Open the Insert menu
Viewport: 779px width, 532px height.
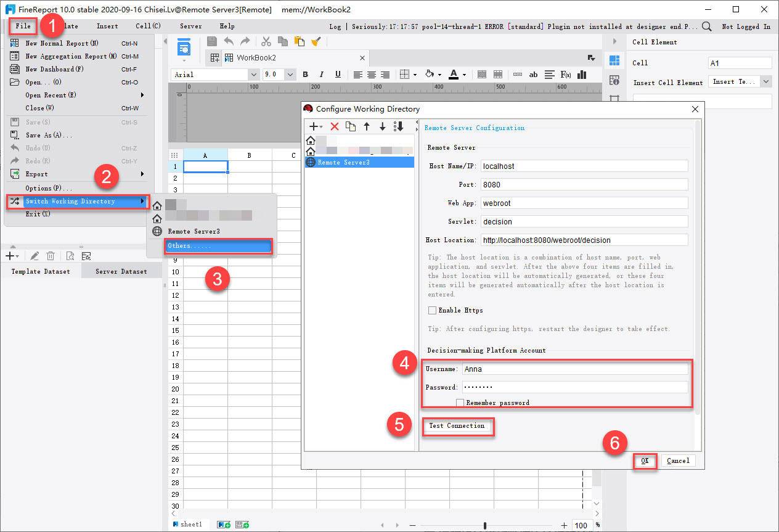pyautogui.click(x=107, y=26)
